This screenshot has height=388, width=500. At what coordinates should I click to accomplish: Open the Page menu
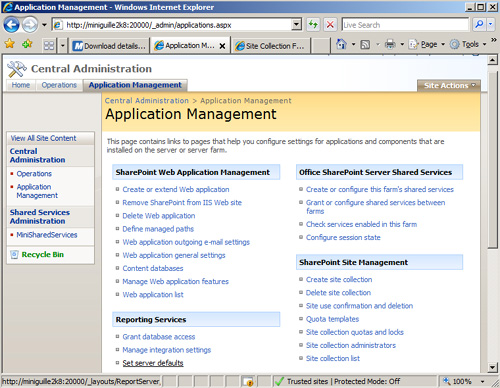(427, 44)
